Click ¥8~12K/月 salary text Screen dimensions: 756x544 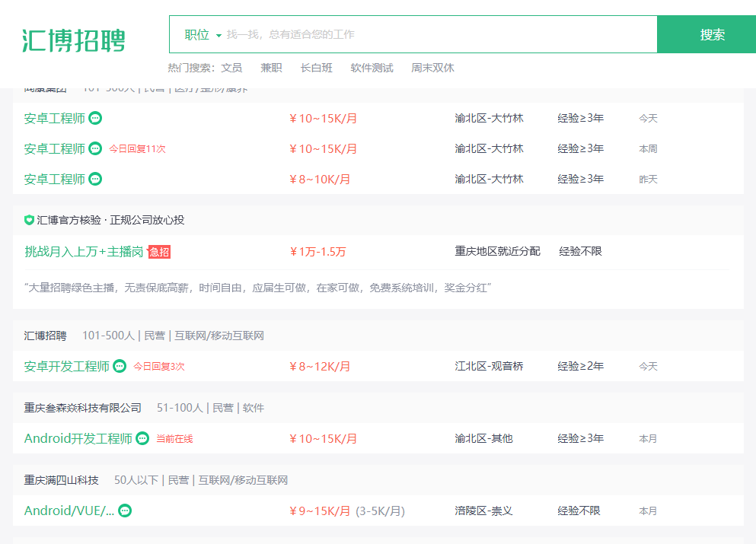coord(320,366)
